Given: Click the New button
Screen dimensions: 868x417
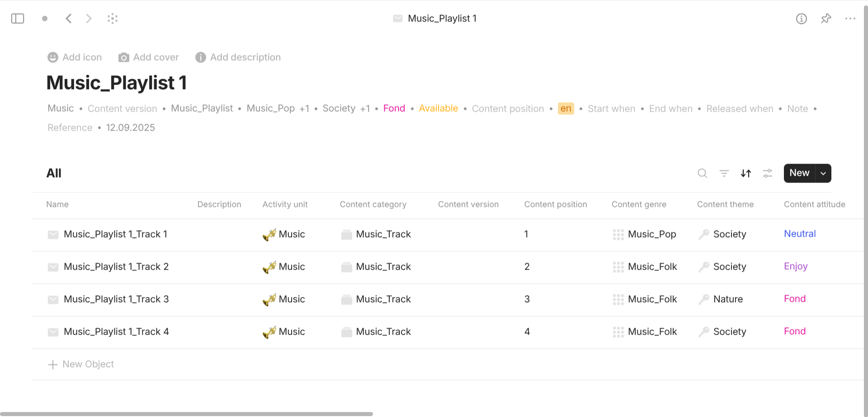Looking at the screenshot, I should (799, 173).
